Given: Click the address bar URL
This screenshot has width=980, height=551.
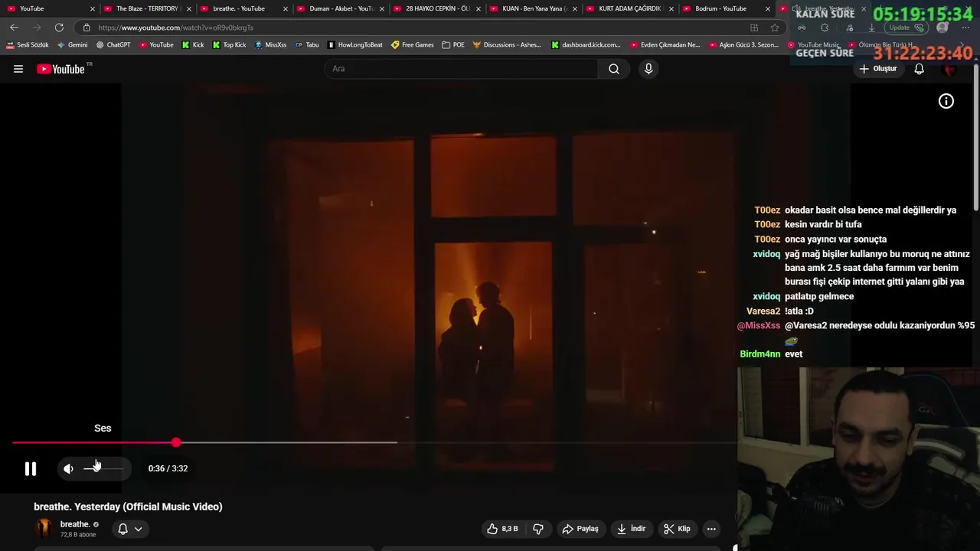Looking at the screenshot, I should [x=176, y=28].
